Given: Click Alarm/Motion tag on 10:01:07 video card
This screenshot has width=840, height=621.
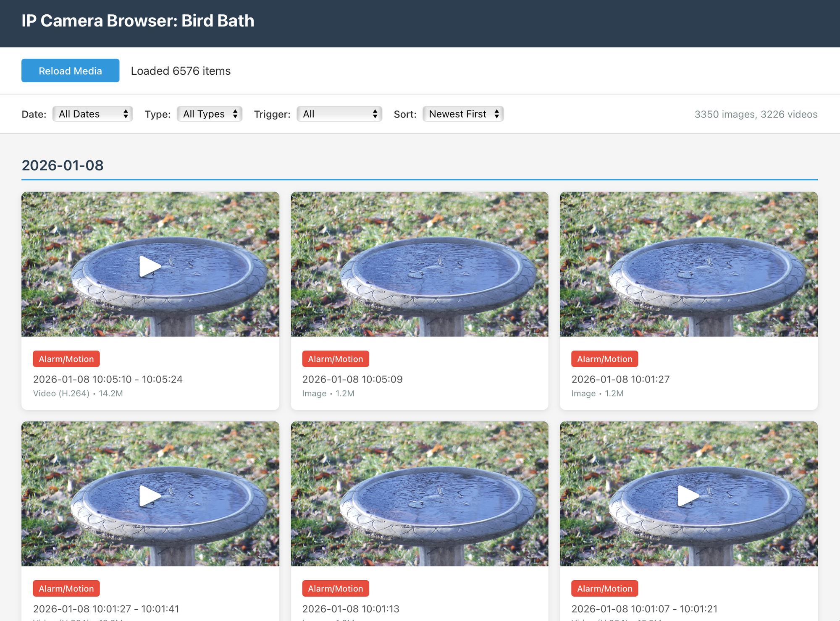Looking at the screenshot, I should 604,589.
